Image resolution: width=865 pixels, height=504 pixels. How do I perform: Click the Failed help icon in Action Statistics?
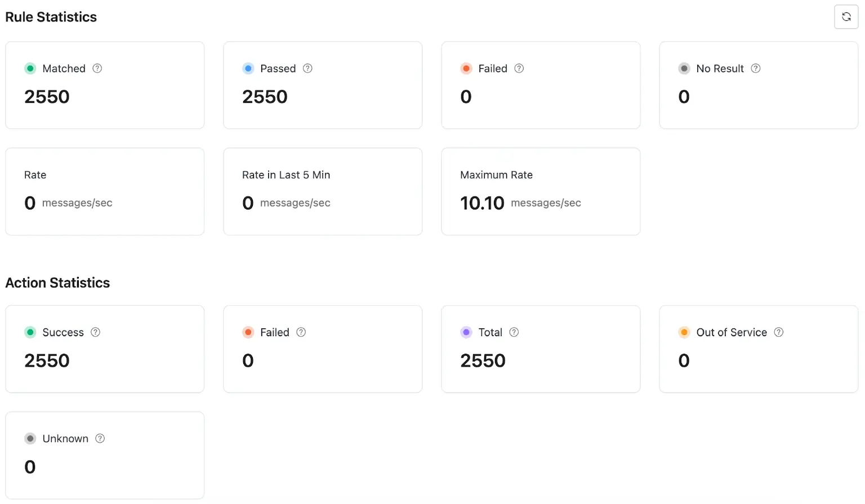pyautogui.click(x=301, y=332)
